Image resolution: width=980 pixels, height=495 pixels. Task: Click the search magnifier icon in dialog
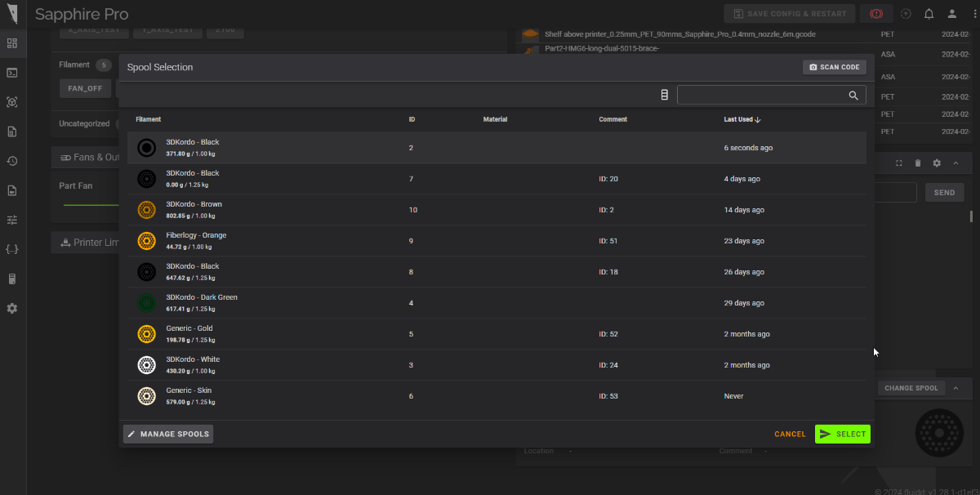pyautogui.click(x=853, y=96)
